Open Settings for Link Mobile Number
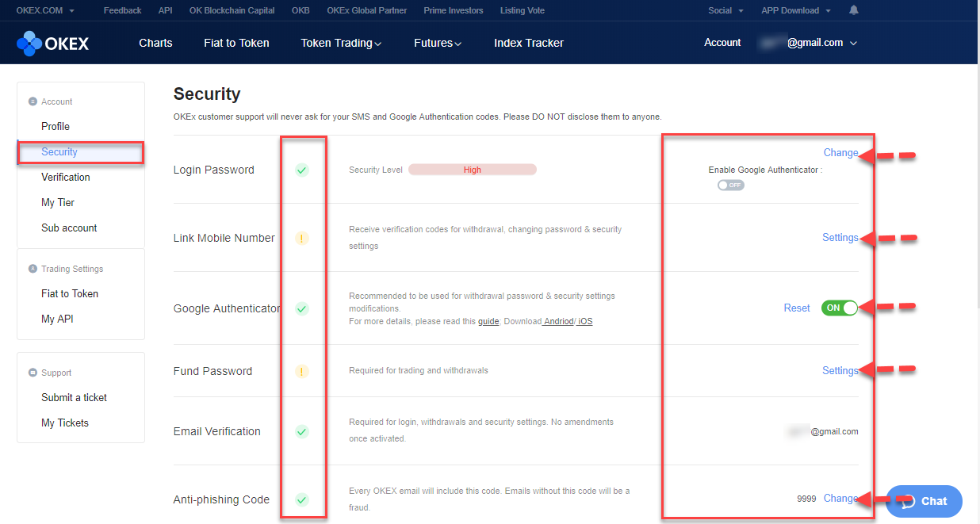Screen dimensions: 980x524 840,237
